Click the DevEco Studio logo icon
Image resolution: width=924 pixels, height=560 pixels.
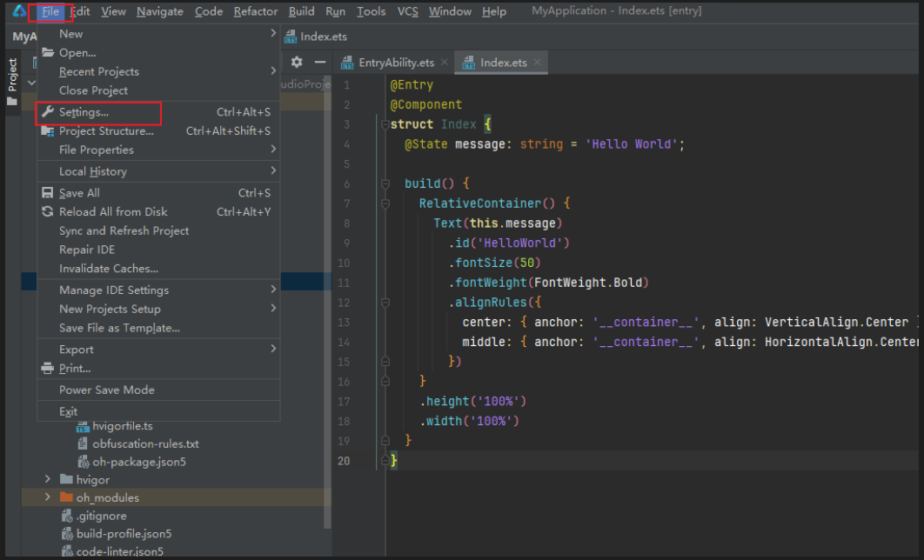pyautogui.click(x=19, y=11)
